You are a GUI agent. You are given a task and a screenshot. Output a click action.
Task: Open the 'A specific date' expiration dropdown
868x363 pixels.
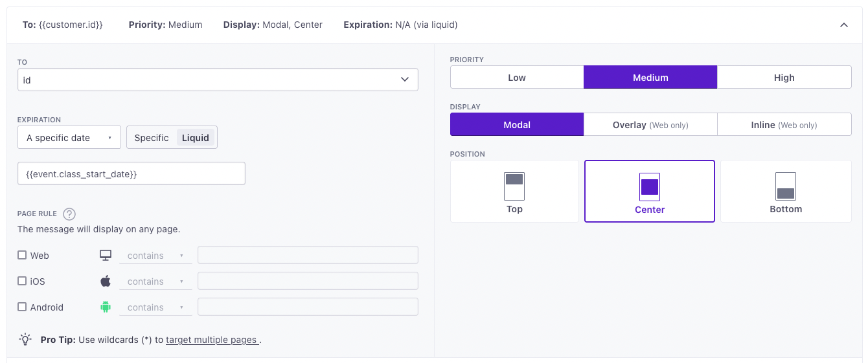pos(69,137)
